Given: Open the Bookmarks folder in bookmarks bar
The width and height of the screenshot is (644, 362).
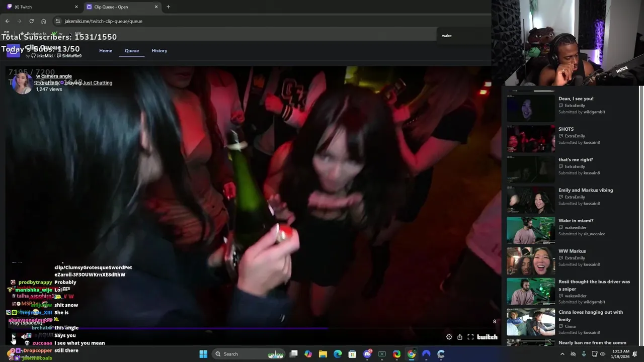Looking at the screenshot, I should [33, 34].
